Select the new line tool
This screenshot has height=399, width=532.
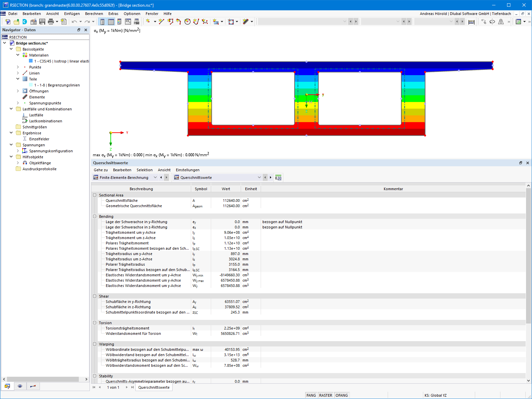(162, 22)
